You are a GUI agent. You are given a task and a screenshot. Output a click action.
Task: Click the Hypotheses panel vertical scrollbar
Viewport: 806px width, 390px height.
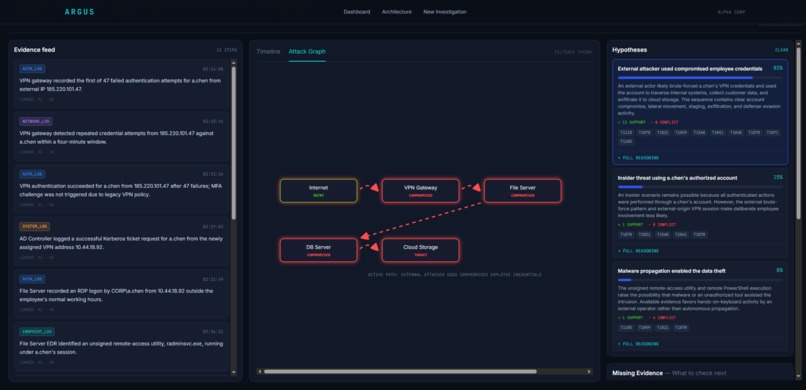coord(798,134)
